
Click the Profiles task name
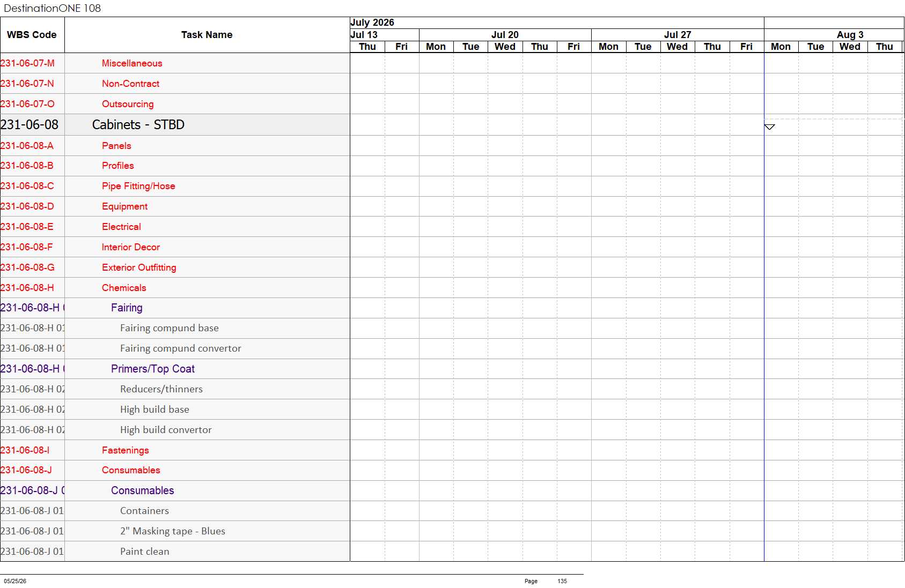(x=118, y=166)
